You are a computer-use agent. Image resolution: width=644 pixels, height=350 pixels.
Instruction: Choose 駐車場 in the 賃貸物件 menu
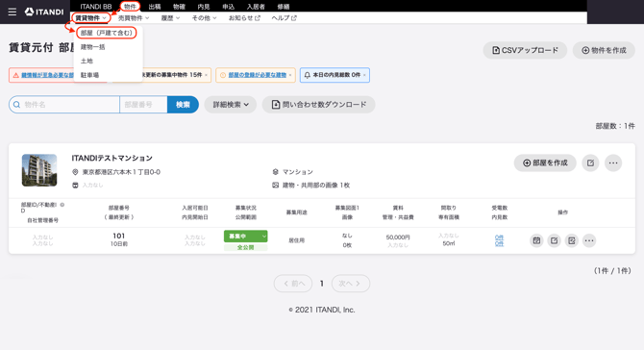(x=89, y=75)
